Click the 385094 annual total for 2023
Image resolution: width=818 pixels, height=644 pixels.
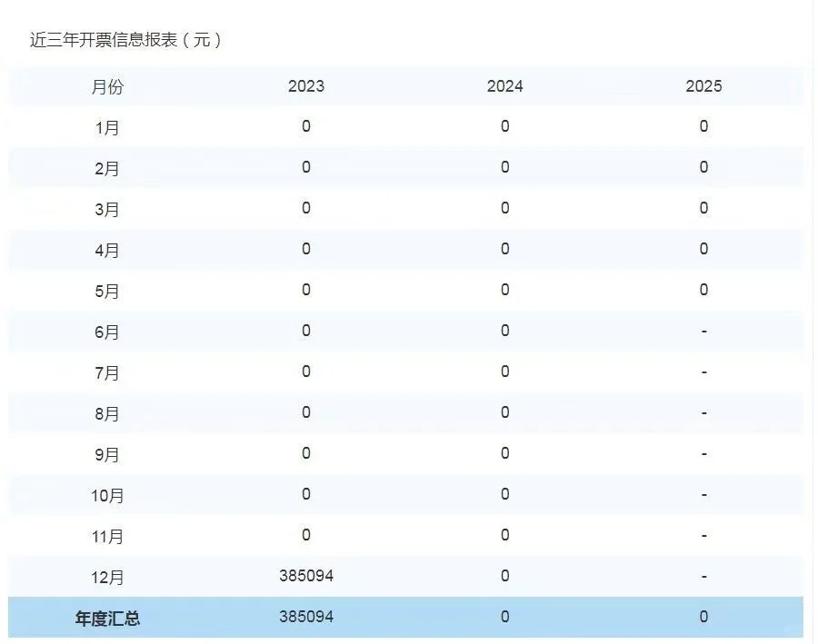[x=304, y=617]
